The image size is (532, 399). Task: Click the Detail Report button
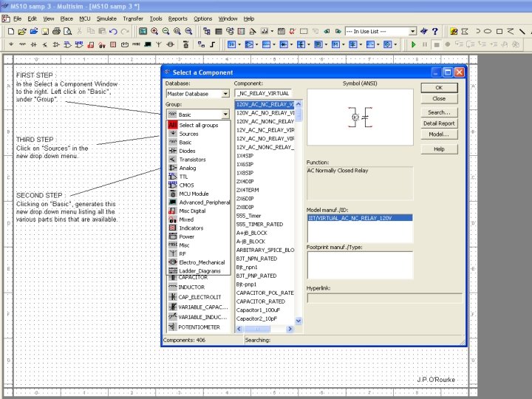[x=439, y=123]
